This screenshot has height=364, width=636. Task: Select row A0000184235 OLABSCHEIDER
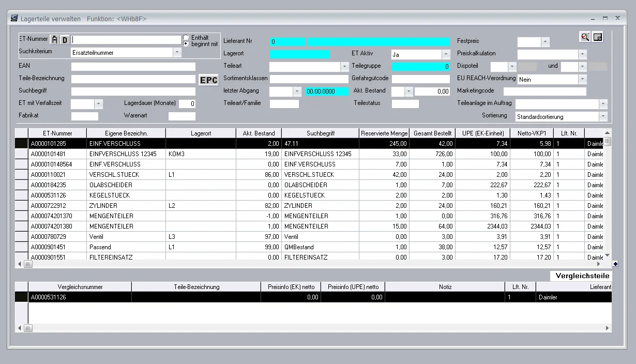coord(309,185)
